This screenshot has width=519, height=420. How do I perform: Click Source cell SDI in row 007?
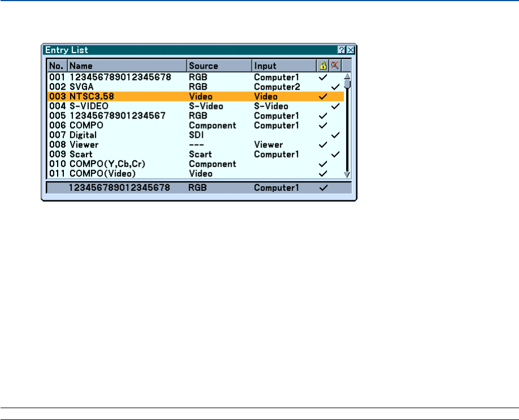coord(196,135)
